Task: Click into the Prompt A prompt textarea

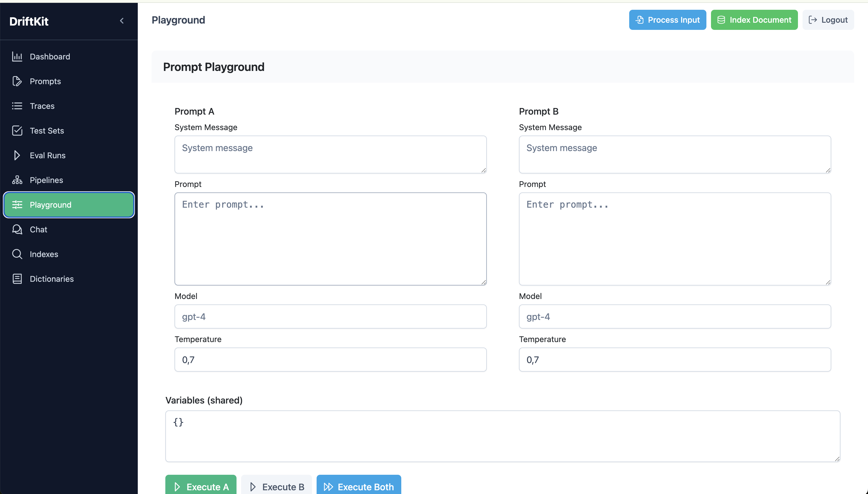Action: click(330, 239)
